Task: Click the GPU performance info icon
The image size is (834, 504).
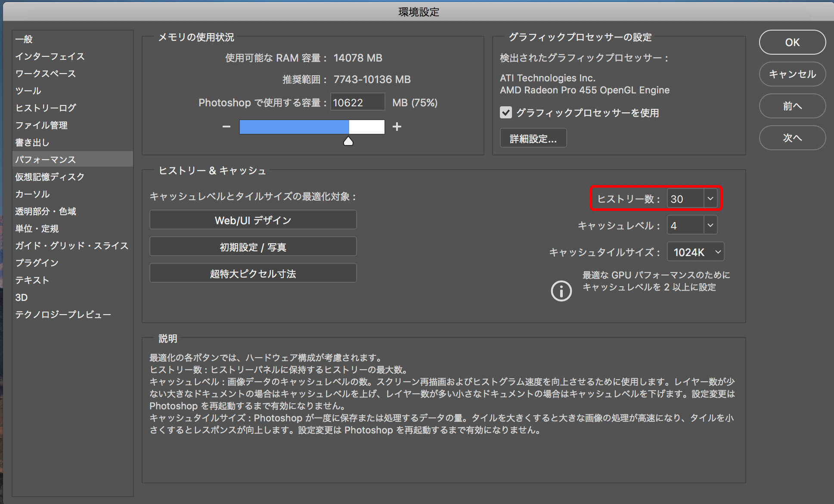Action: tap(561, 291)
